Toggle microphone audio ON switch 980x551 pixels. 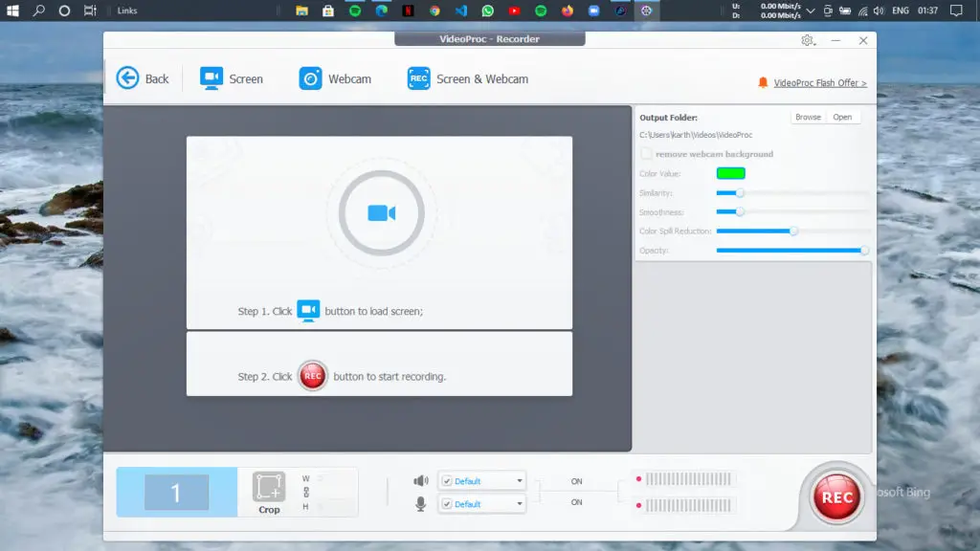pyautogui.click(x=576, y=502)
